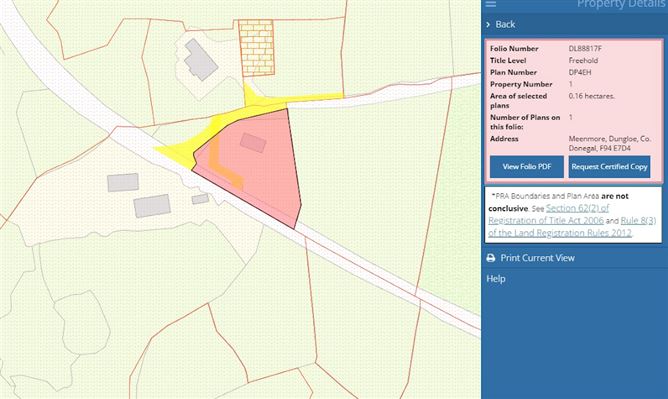Open Rule 8(3) Land Registration Rules link
This screenshot has height=399, width=668.
click(x=572, y=227)
